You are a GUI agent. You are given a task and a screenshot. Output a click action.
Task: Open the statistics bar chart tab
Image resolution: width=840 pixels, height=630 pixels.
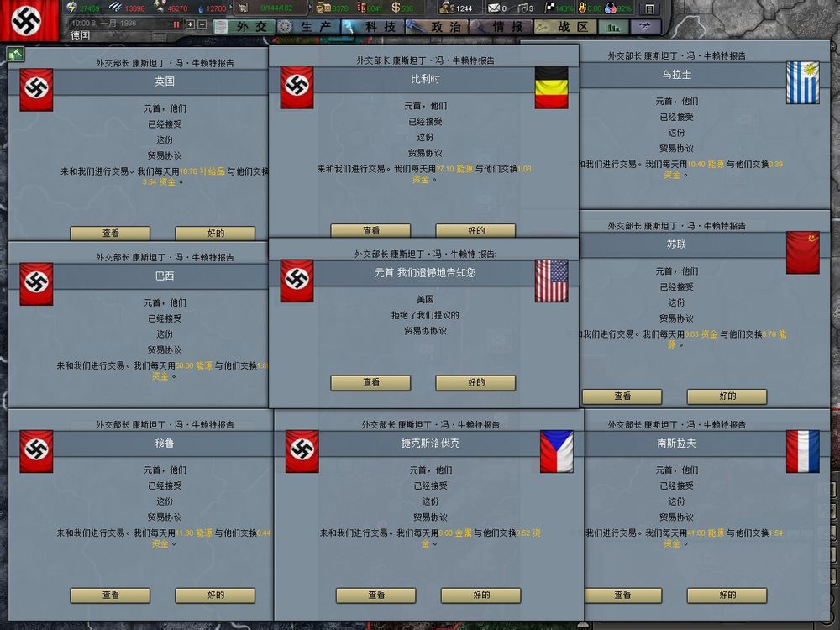[613, 26]
